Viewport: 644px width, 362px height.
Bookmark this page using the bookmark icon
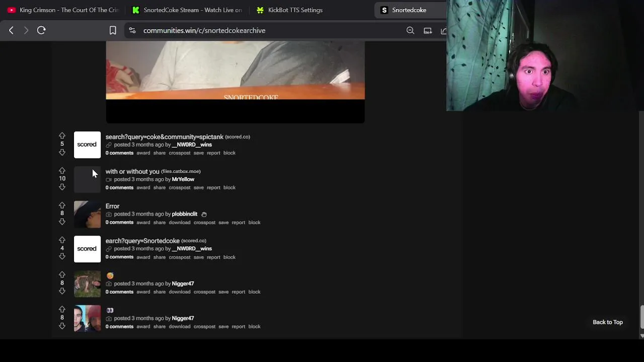point(113,31)
